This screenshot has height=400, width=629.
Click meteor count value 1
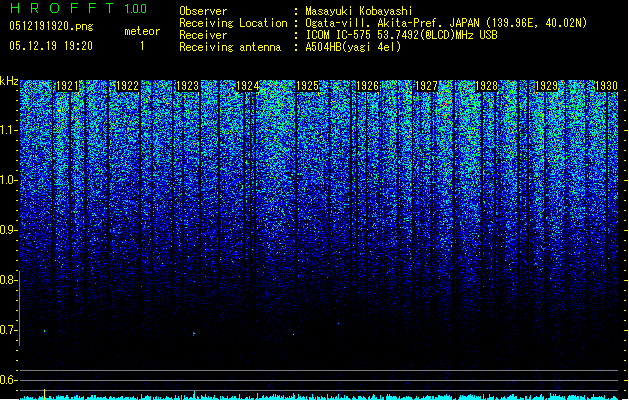tap(142, 46)
